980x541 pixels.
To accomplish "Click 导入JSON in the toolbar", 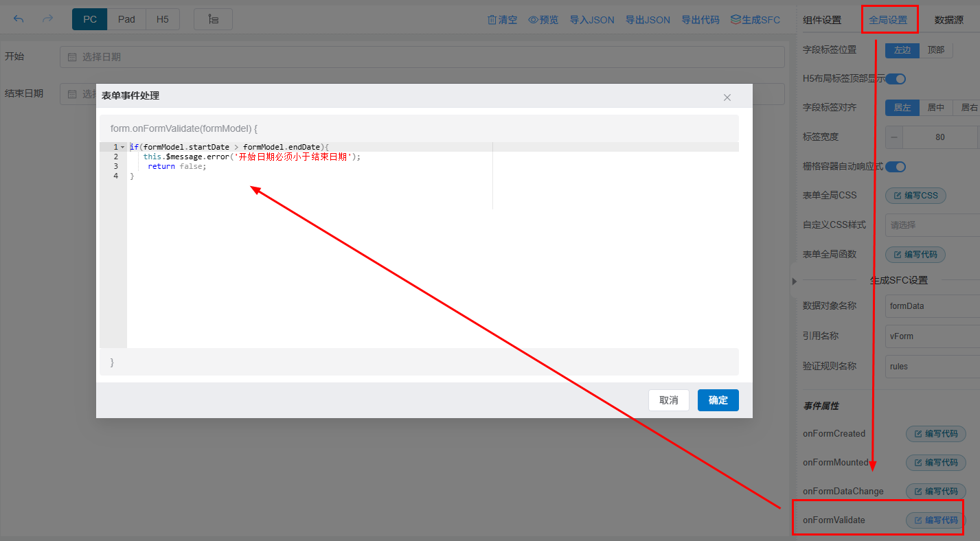I will click(x=592, y=20).
